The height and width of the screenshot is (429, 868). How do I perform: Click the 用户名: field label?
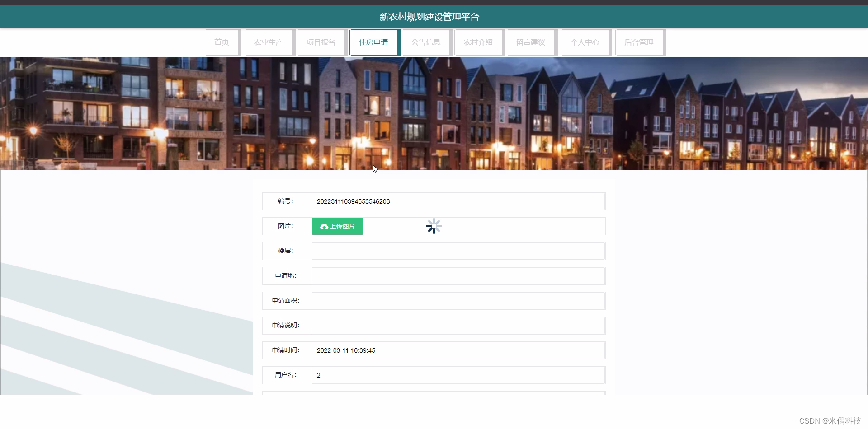286,375
